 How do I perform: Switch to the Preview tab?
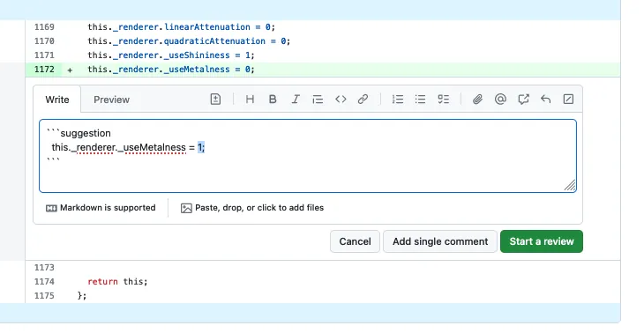click(x=111, y=100)
